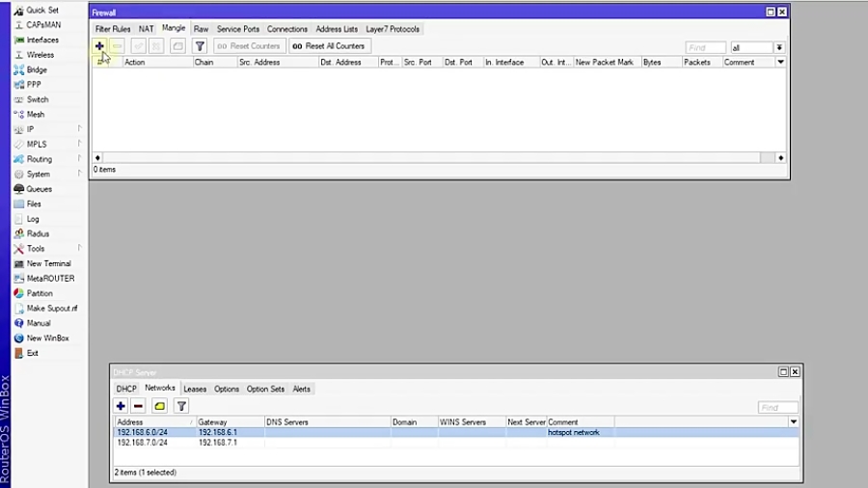Click Make Supout.rif in sidebar
The width and height of the screenshot is (868, 488).
(52, 309)
